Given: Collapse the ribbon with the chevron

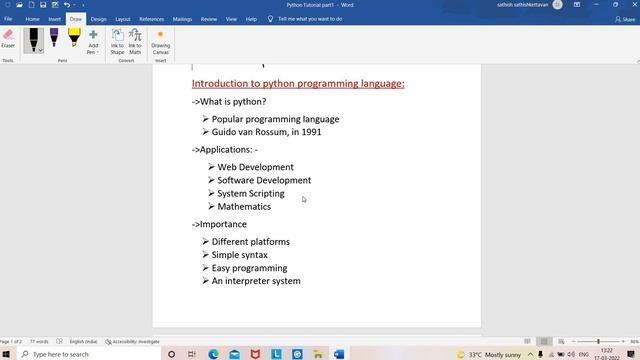Looking at the screenshot, I should pos(638,61).
